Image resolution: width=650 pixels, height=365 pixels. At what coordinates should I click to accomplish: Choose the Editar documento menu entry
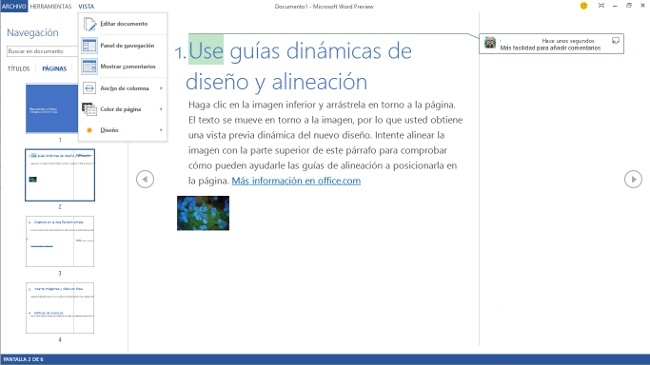coord(123,24)
